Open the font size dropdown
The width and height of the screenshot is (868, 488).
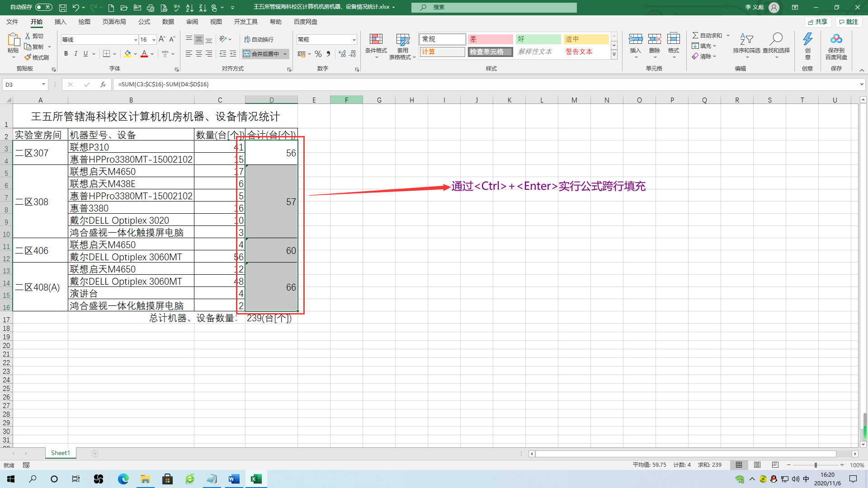[x=154, y=40]
